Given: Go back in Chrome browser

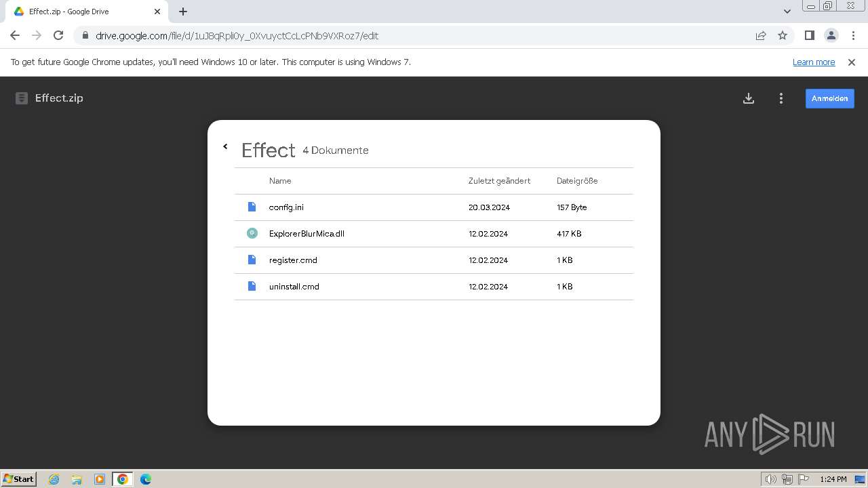Looking at the screenshot, I should click(x=15, y=36).
